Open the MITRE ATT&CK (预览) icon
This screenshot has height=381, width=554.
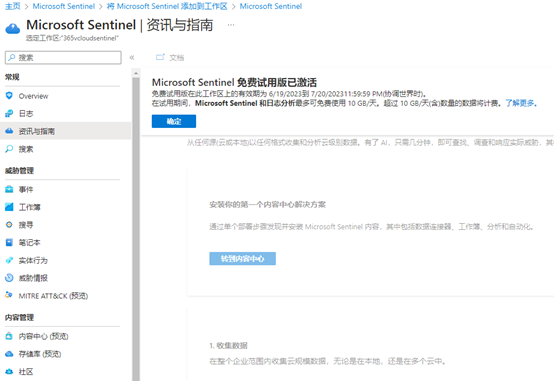pyautogui.click(x=9, y=295)
